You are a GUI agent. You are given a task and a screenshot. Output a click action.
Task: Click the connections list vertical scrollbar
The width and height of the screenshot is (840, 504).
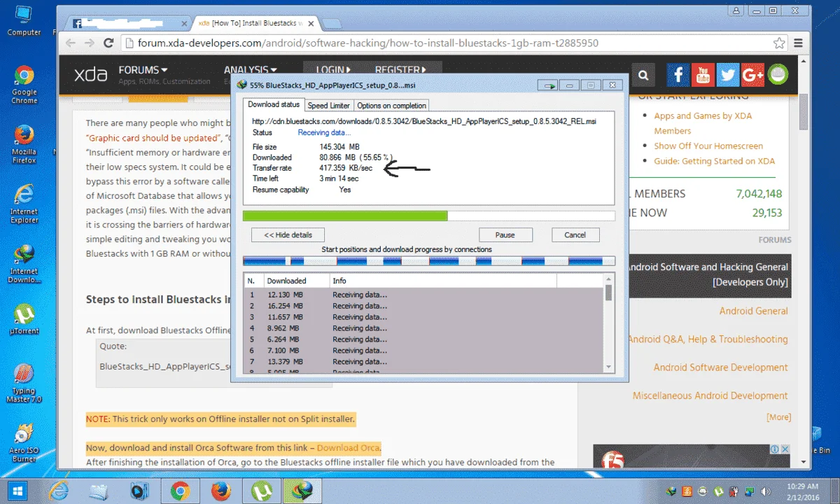coord(608,323)
